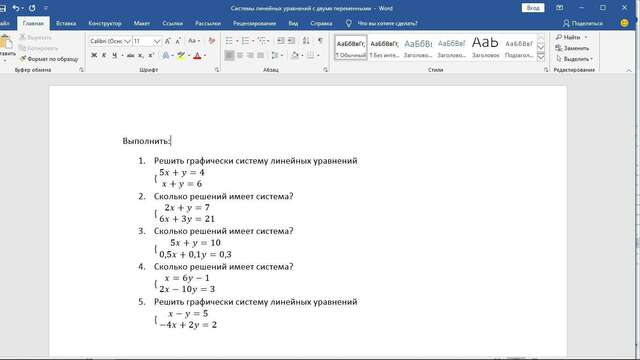Click the undo arrow in quick access toolbar

[16, 8]
